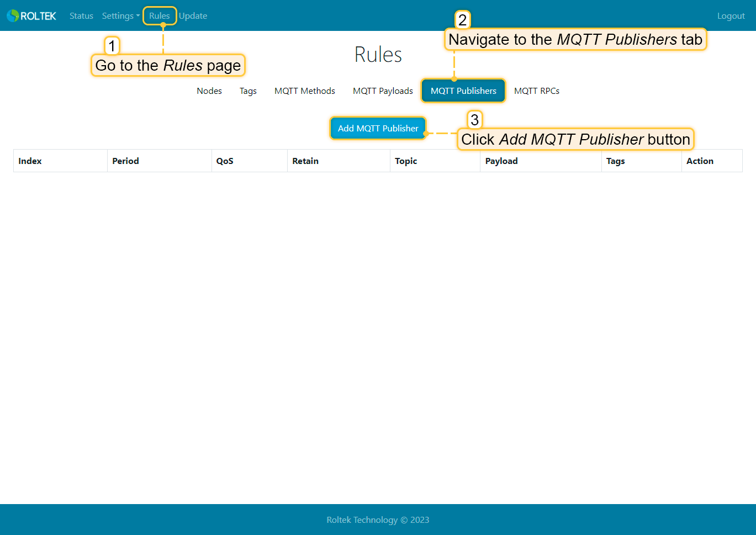The height and width of the screenshot is (535, 756).
Task: Open the Status page
Action: (81, 16)
